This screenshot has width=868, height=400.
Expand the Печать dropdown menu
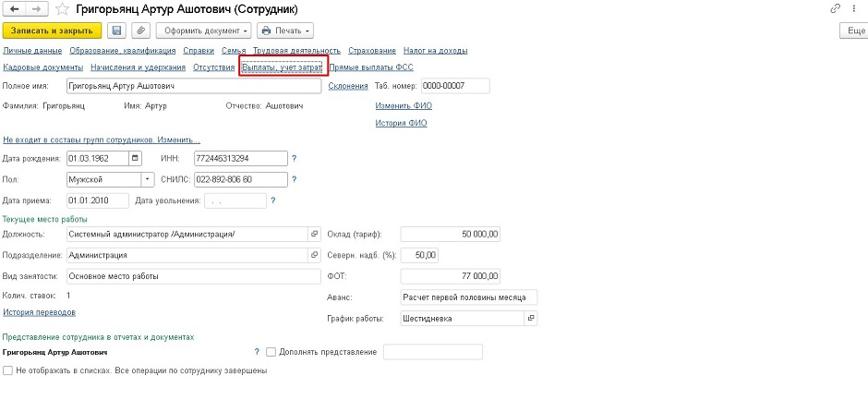(288, 30)
